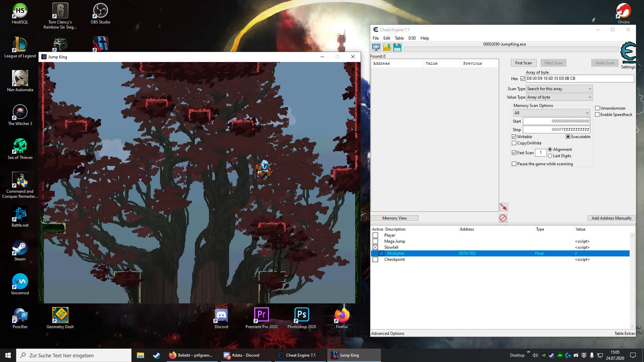Expand hidden system tray icons chevron
Image resolution: width=644 pixels, height=362 pixels.
(x=529, y=352)
